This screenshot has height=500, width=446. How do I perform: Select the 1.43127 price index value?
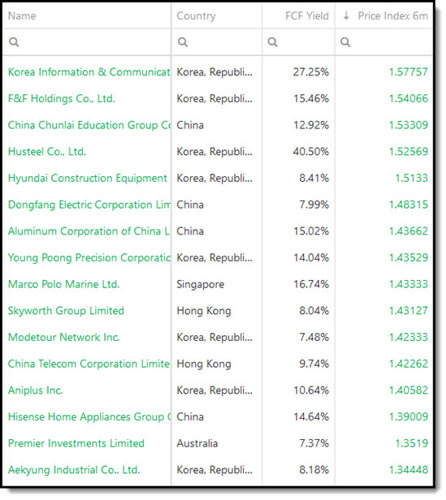coord(409,311)
